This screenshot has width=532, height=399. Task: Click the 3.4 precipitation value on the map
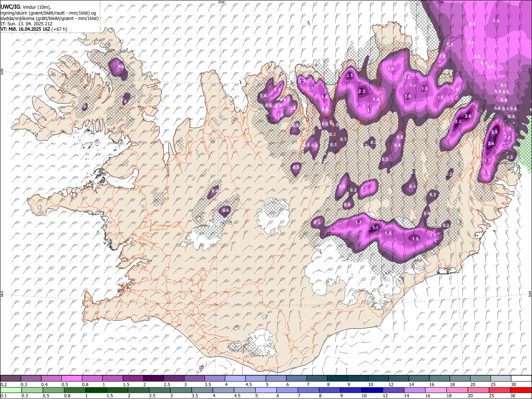coord(491,143)
